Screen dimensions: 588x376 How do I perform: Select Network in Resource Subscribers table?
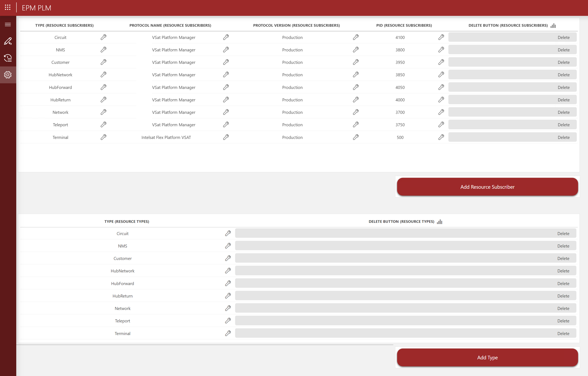[60, 112]
